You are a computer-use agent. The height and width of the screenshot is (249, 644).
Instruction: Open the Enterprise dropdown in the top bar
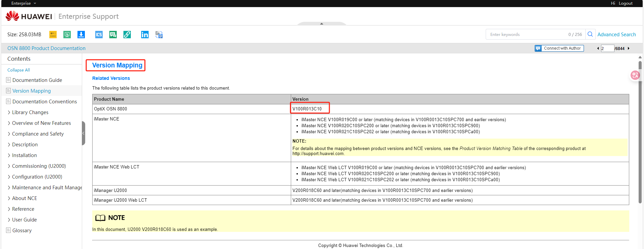pyautogui.click(x=23, y=3)
